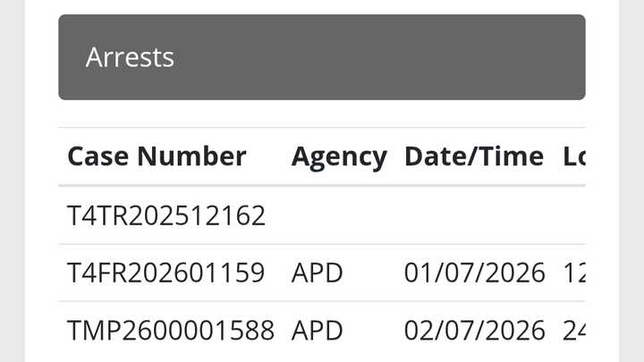Image resolution: width=644 pixels, height=362 pixels.
Task: Click the partially visible Location column header
Action: [x=573, y=156]
